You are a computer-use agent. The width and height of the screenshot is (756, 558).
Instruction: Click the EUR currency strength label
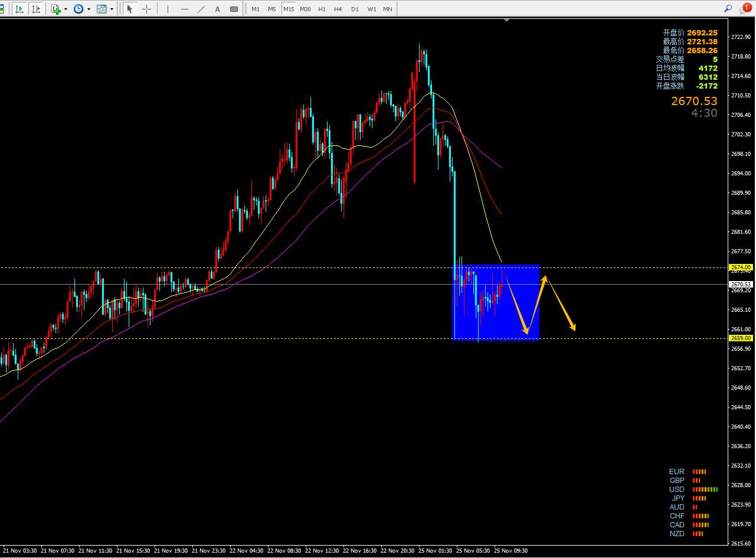point(677,472)
